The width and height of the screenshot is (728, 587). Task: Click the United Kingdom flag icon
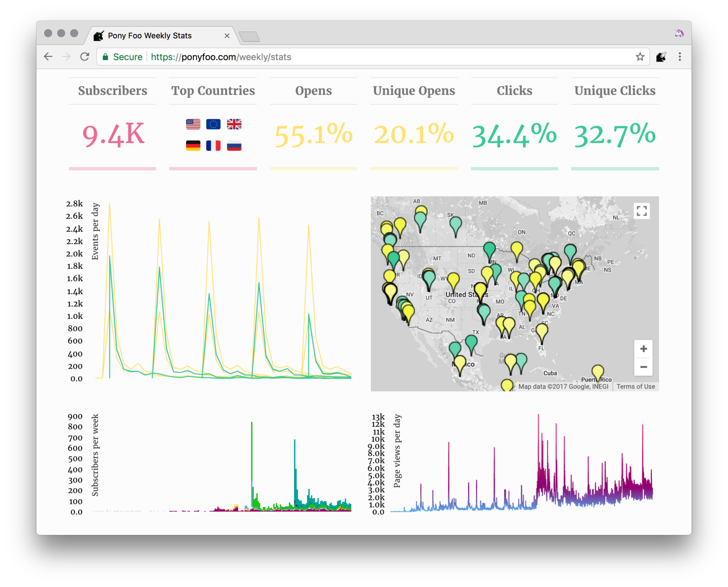(234, 124)
